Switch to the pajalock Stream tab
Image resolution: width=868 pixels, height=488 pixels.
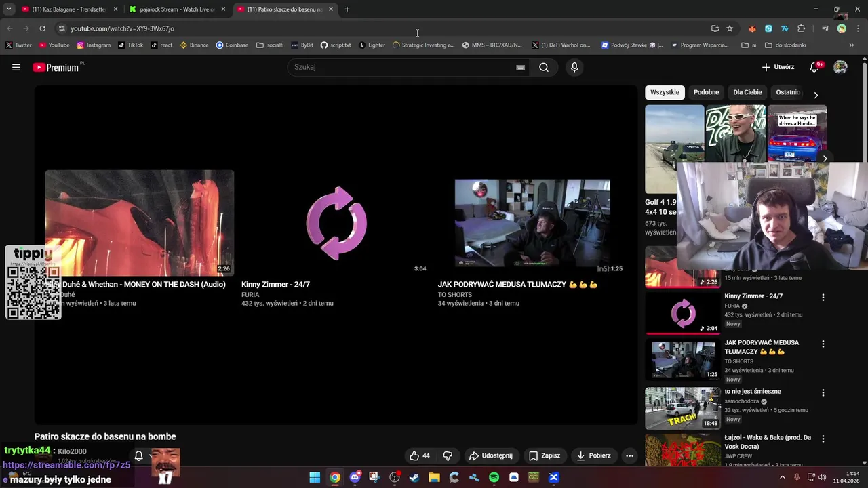pyautogui.click(x=178, y=9)
